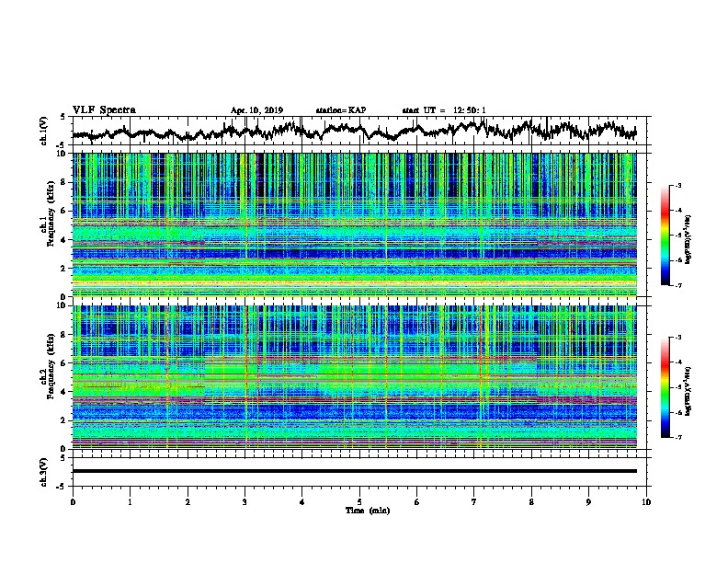This screenshot has width=728, height=563.
Task: Click time axis tick label "3"
Action: tap(245, 502)
